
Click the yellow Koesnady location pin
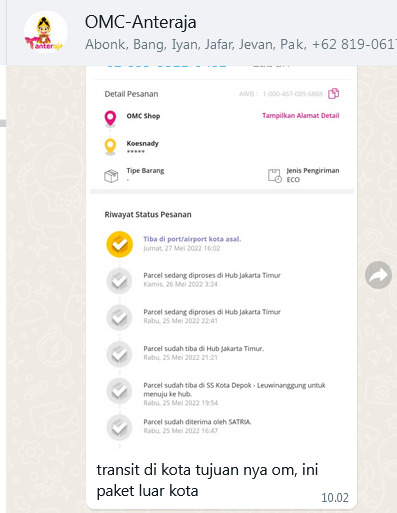110,147
